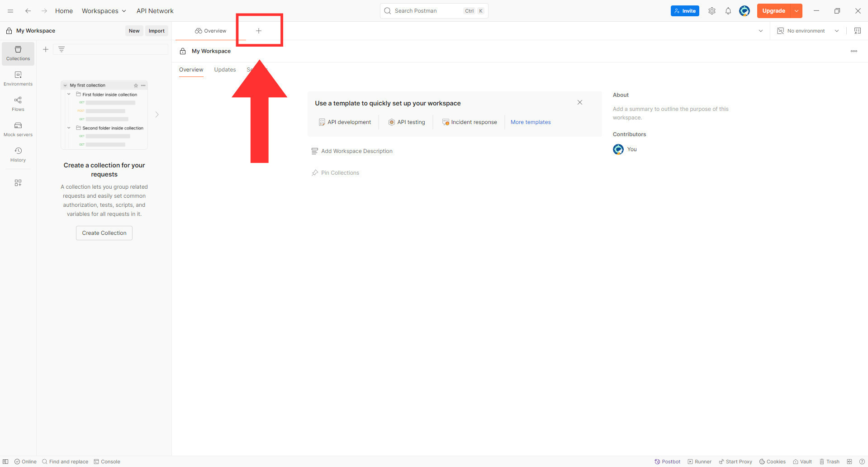Go back with the left arrow

click(28, 11)
